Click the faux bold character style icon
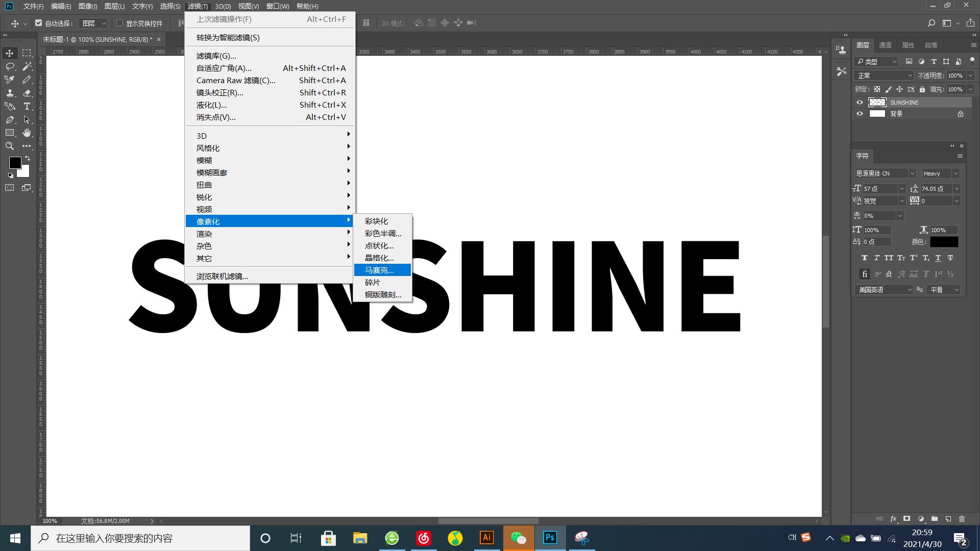 click(x=864, y=258)
